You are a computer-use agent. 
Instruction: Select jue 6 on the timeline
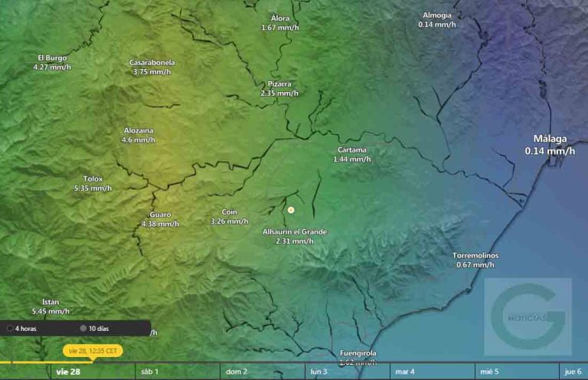point(572,372)
